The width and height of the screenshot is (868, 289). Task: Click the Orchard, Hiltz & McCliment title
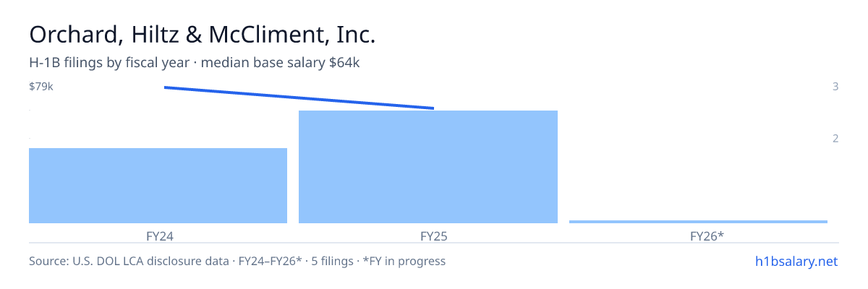[x=203, y=34]
